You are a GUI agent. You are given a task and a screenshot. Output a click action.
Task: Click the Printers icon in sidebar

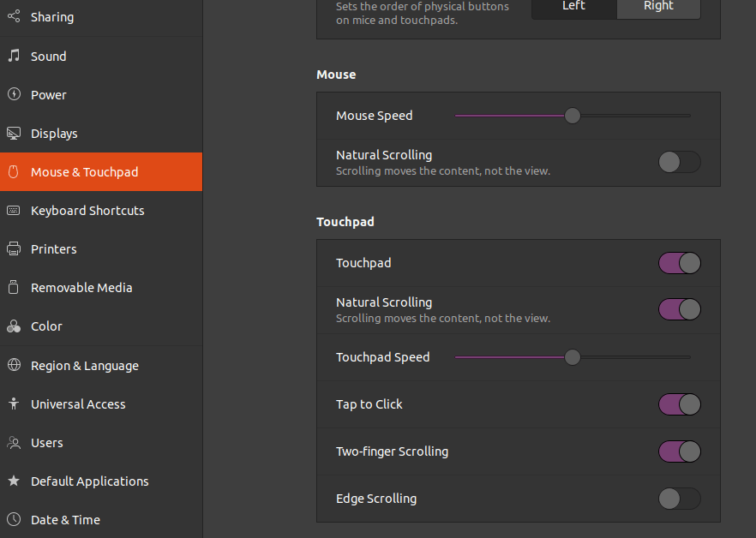click(14, 249)
